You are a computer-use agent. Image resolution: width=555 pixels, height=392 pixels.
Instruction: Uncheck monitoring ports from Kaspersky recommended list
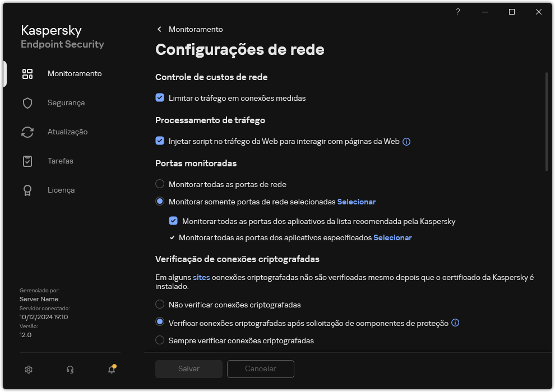[x=174, y=221]
